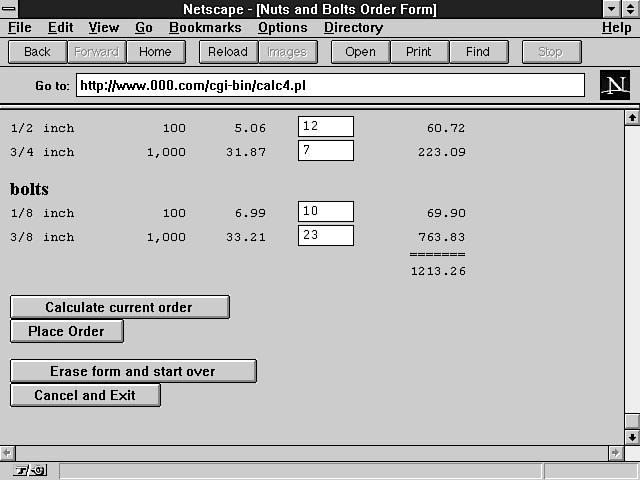This screenshot has height=480, width=640.
Task: Open the File menu
Action: click(20, 28)
